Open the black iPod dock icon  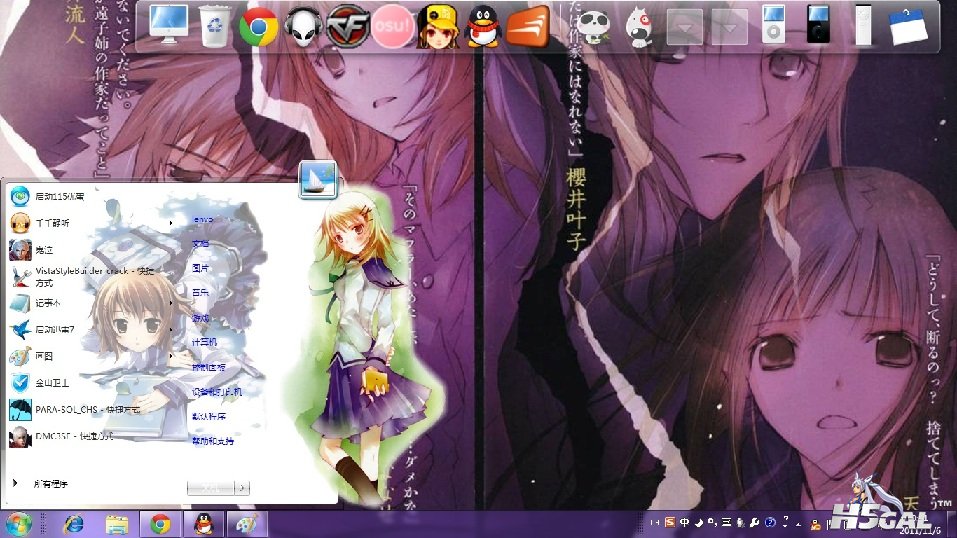coord(818,24)
